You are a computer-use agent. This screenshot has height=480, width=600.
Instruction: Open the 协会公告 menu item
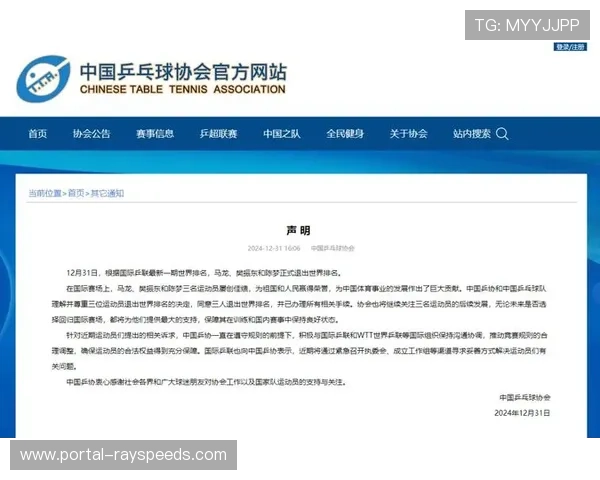pyautogui.click(x=91, y=134)
